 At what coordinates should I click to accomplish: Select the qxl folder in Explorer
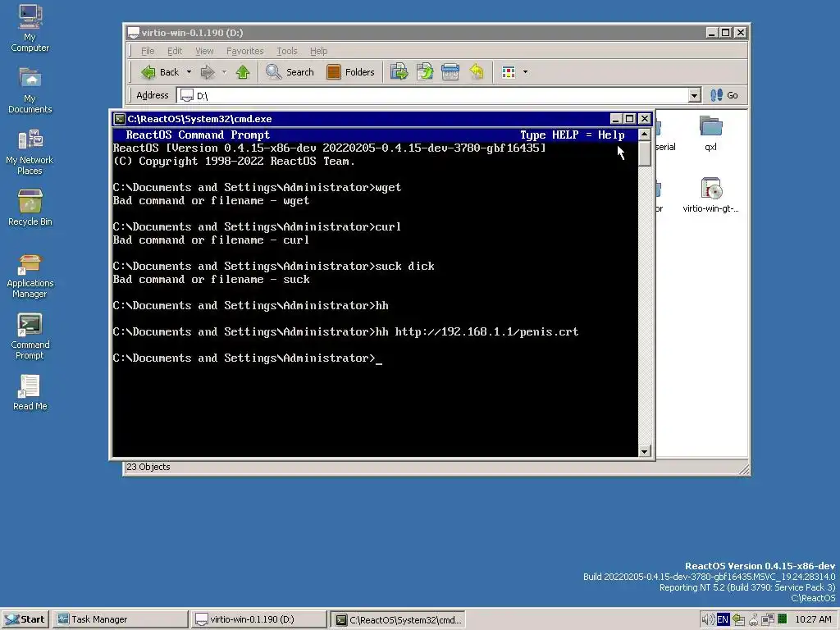pos(711,134)
